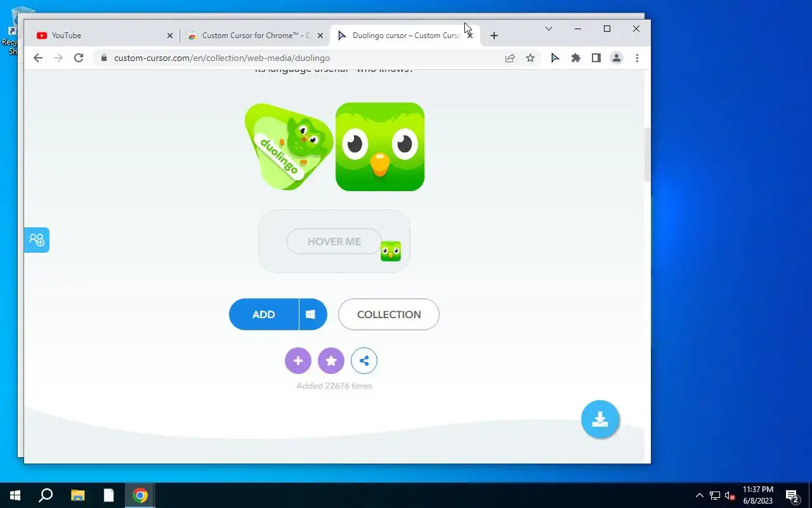The height and width of the screenshot is (508, 812).
Task: Open the Extensions puzzle menu
Action: coord(575,58)
